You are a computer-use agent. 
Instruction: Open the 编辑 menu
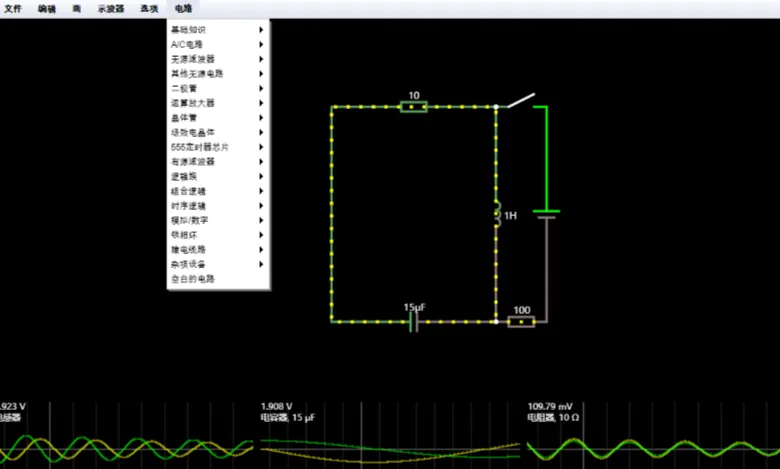[47, 8]
